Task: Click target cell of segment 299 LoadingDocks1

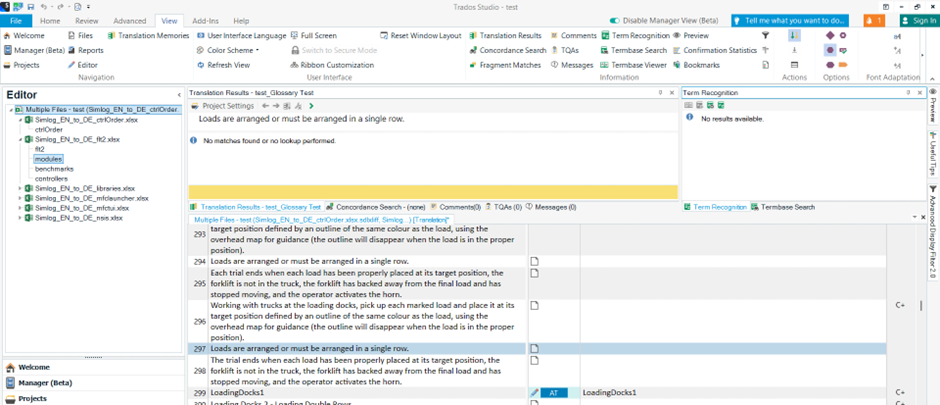Action: pyautogui.click(x=733, y=392)
